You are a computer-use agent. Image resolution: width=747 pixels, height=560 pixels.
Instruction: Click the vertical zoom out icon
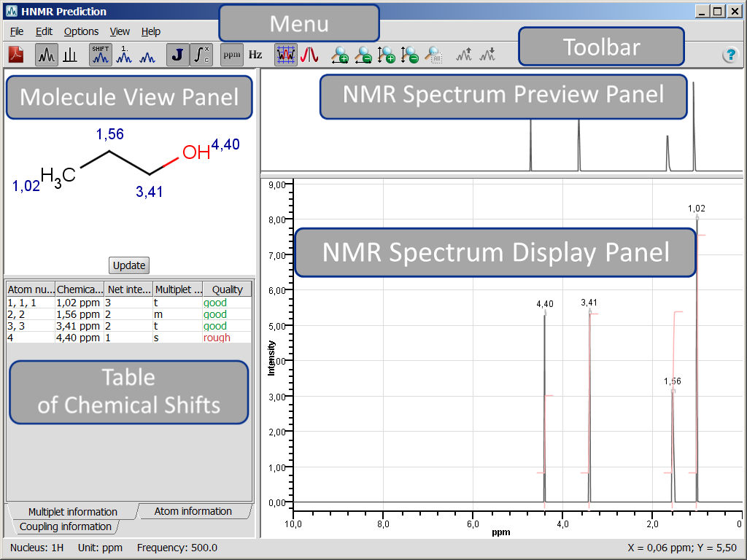pos(409,55)
